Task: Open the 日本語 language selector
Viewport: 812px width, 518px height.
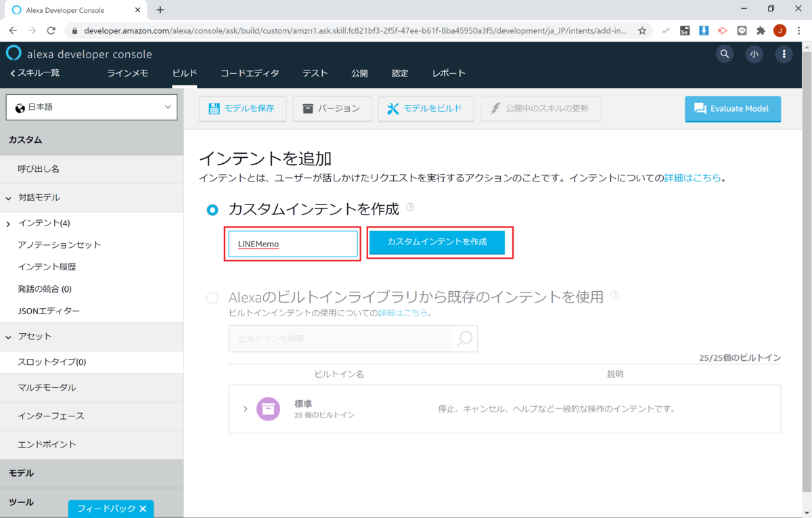Action: tap(91, 107)
